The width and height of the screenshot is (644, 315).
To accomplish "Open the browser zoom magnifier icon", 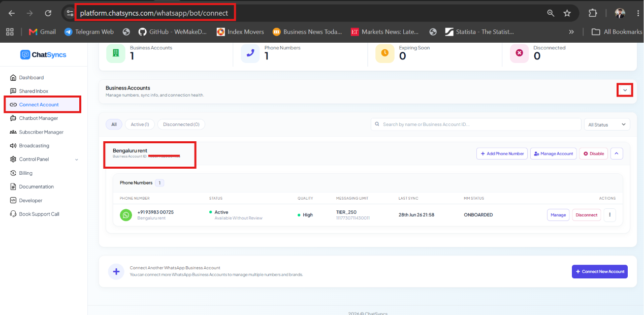I will point(551,13).
